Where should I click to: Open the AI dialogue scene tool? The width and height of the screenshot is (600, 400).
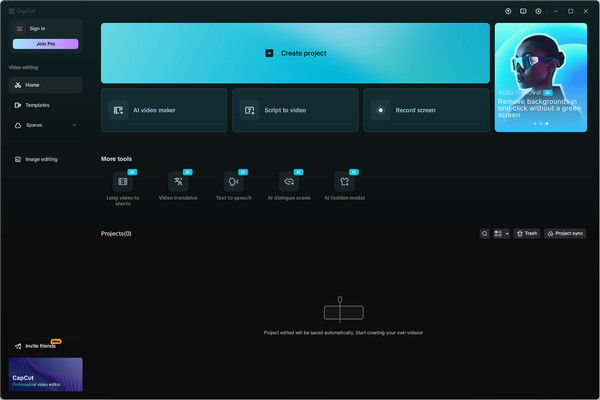click(x=289, y=185)
